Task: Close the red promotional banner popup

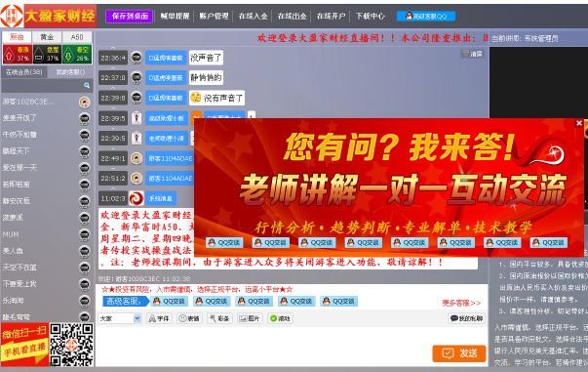Action: click(x=579, y=123)
